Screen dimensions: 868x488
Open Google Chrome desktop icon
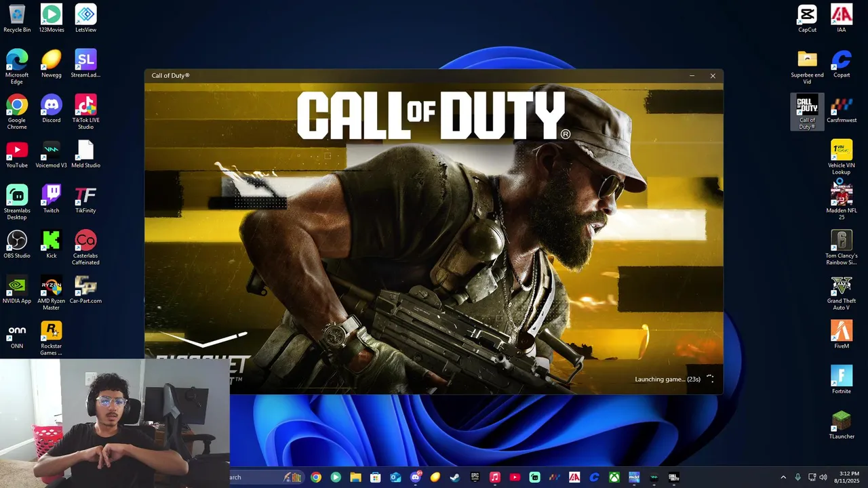[x=17, y=112]
